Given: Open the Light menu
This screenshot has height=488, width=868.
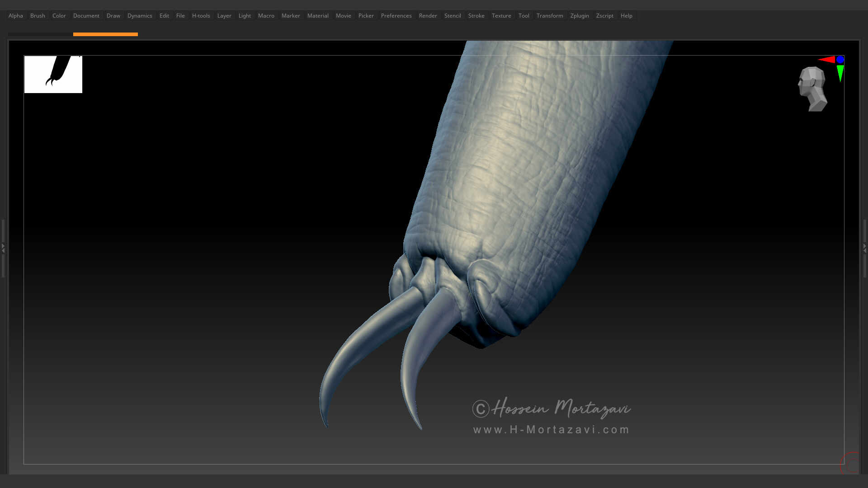Looking at the screenshot, I should (245, 15).
